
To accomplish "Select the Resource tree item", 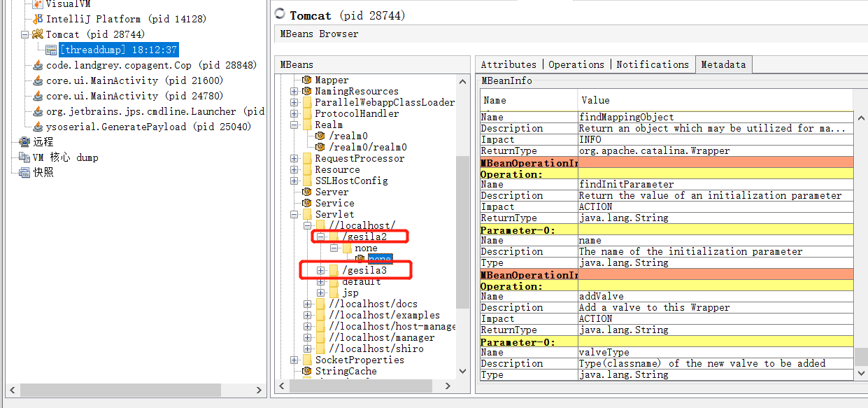I will pos(337,169).
